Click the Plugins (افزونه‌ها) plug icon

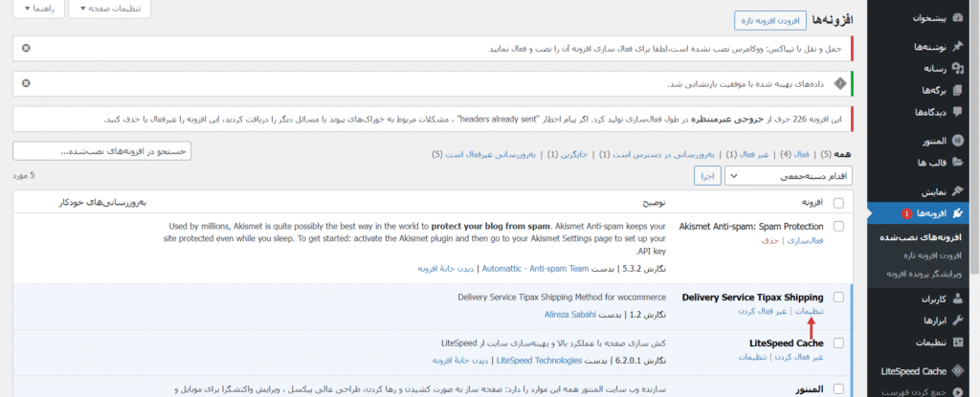tap(957, 213)
